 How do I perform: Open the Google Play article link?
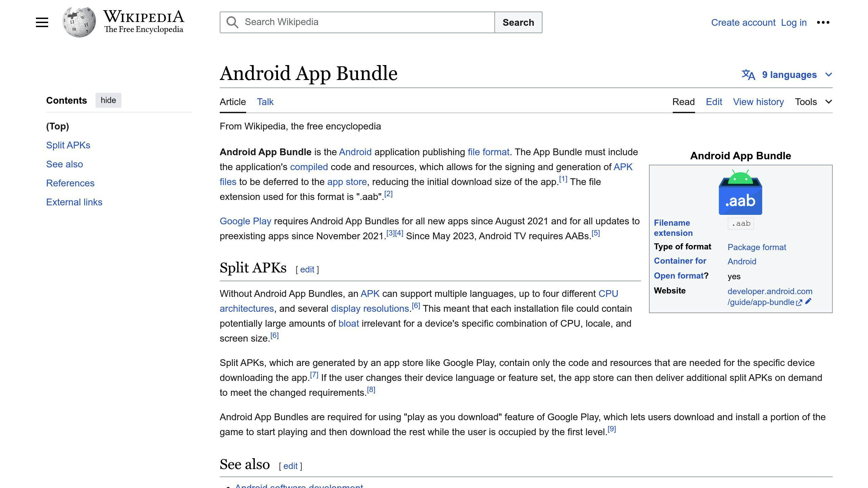pos(245,221)
